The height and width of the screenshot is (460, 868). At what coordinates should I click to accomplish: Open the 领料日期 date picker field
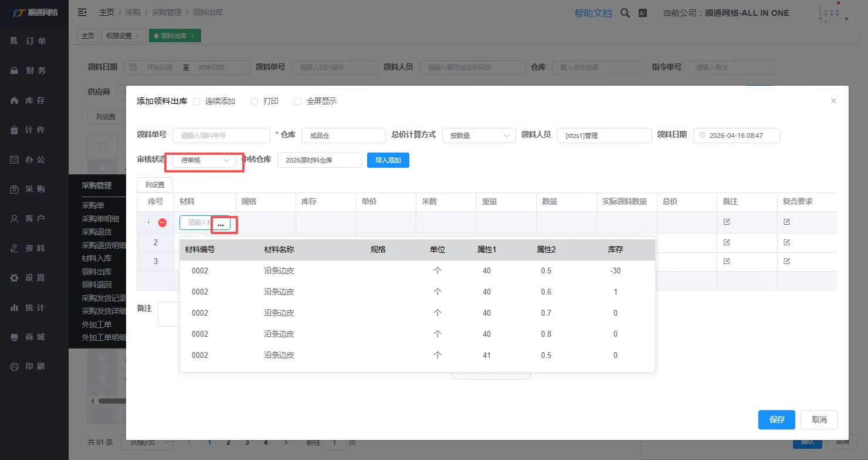click(x=737, y=136)
